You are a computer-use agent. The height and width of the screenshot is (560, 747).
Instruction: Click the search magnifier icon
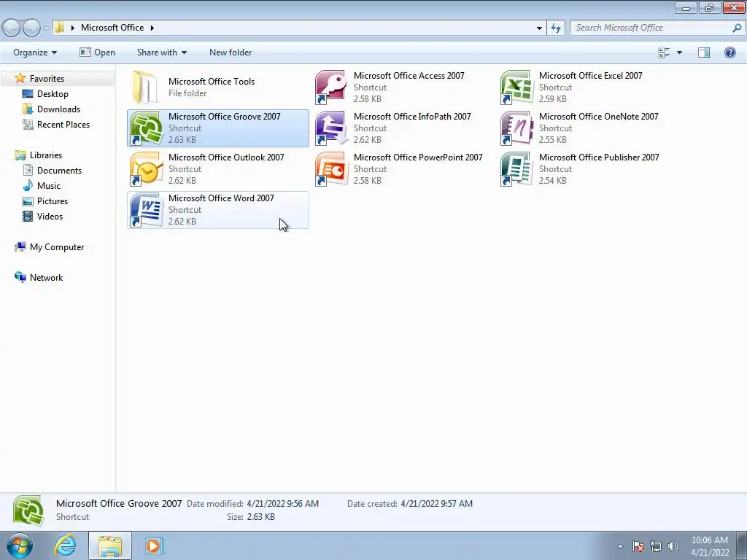[737, 28]
